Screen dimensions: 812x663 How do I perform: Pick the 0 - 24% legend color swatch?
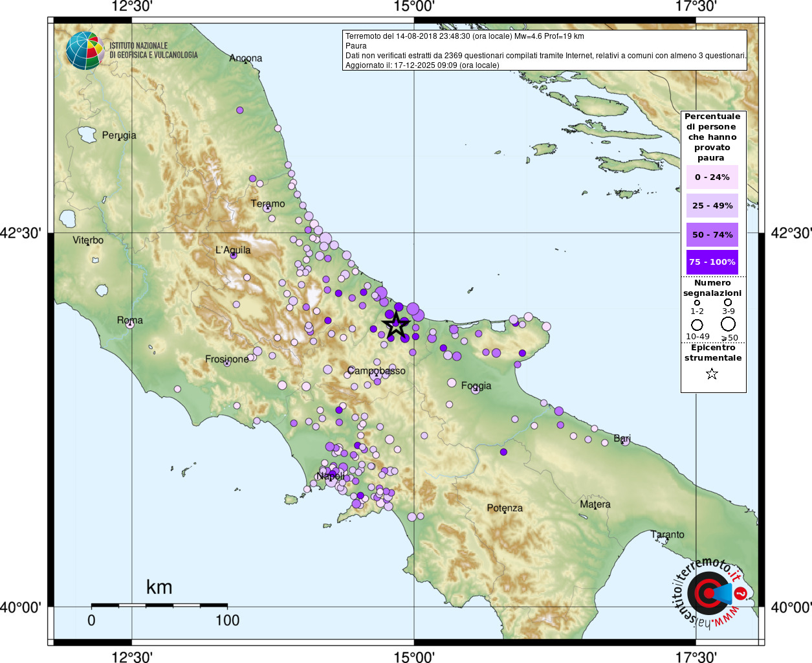[x=712, y=177]
